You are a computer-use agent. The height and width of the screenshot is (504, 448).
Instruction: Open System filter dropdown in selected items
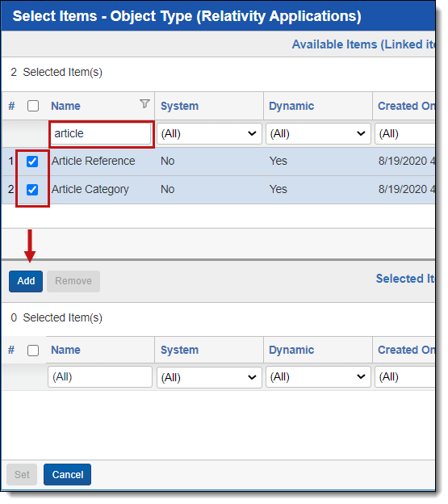pos(209,377)
